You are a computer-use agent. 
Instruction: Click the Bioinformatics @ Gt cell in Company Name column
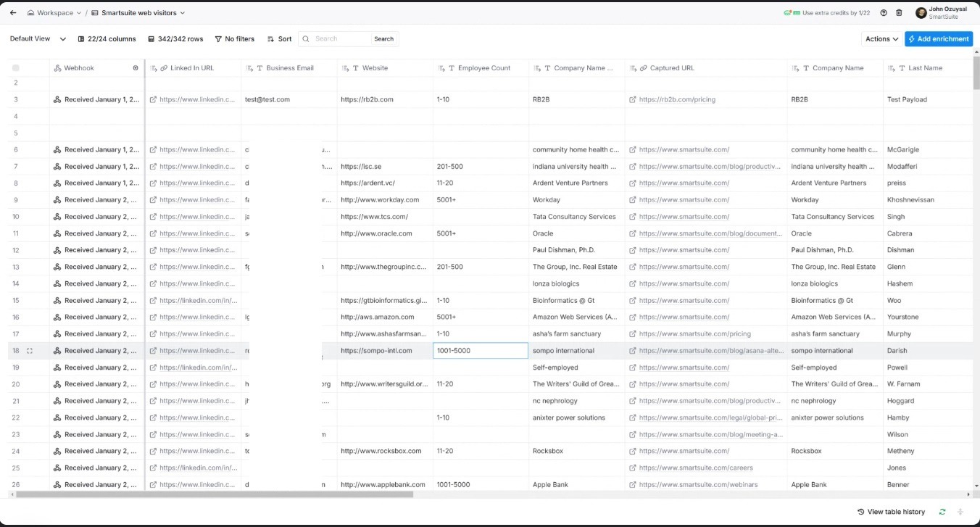coord(835,301)
